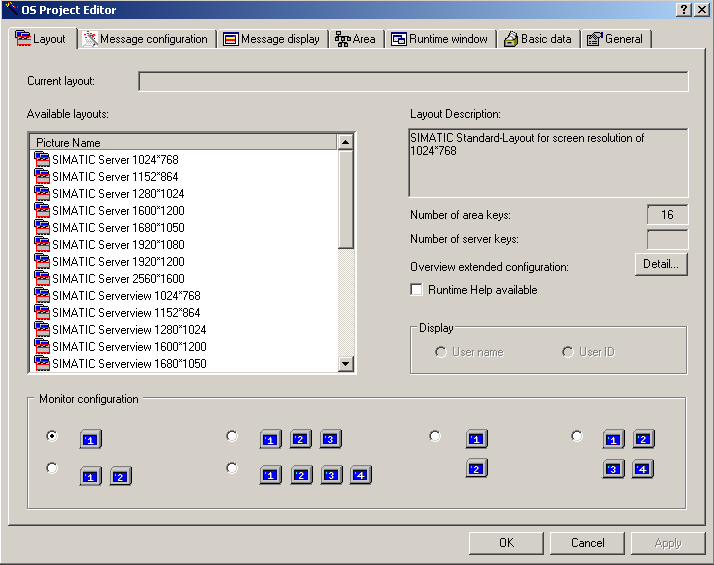Viewport: 714px width, 565px height.
Task: Click the SIMATIC Server 1920*1080 layout icon
Action: coord(42,244)
